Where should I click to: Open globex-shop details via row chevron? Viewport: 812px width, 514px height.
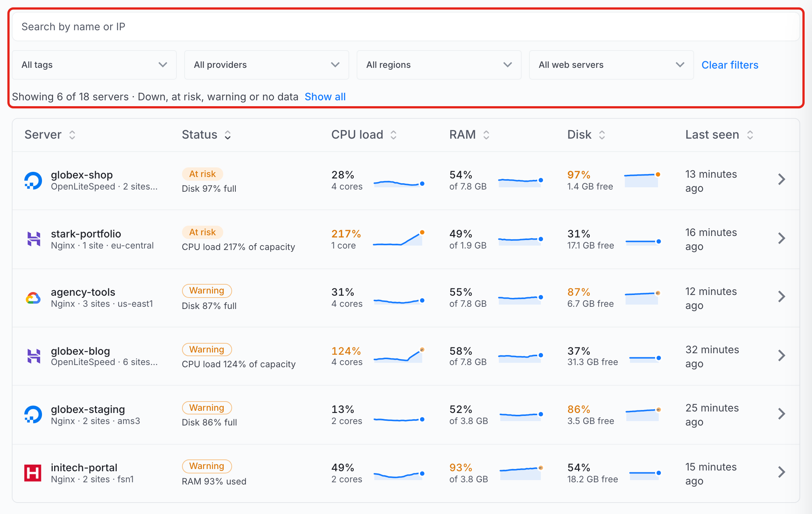coord(781,180)
